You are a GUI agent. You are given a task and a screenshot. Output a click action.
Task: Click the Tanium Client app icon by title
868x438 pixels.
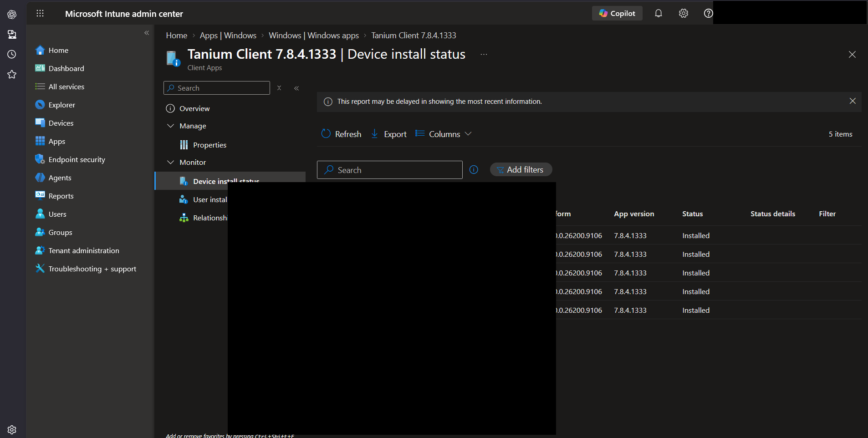click(173, 58)
